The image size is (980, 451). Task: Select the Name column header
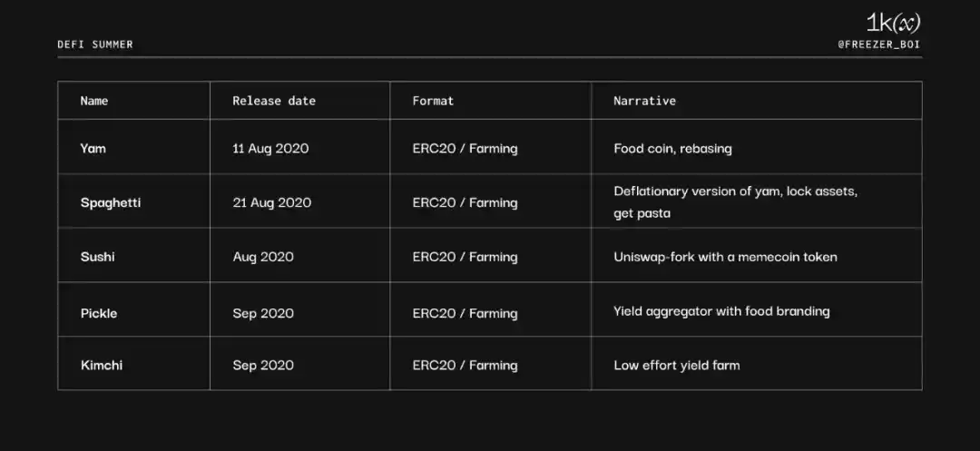click(94, 101)
